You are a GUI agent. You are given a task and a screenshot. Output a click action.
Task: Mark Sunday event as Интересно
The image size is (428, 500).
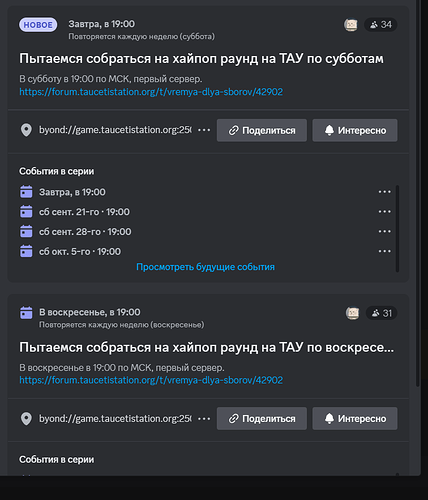[355, 418]
